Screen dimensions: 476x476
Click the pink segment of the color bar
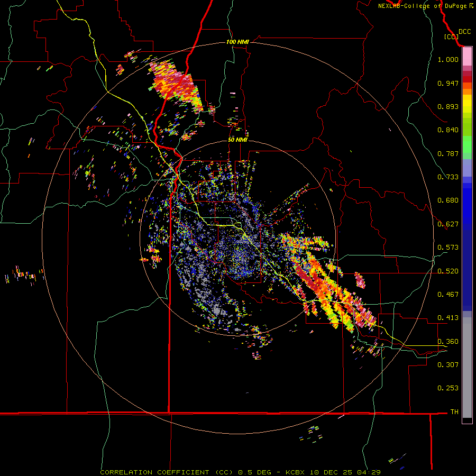(467, 57)
